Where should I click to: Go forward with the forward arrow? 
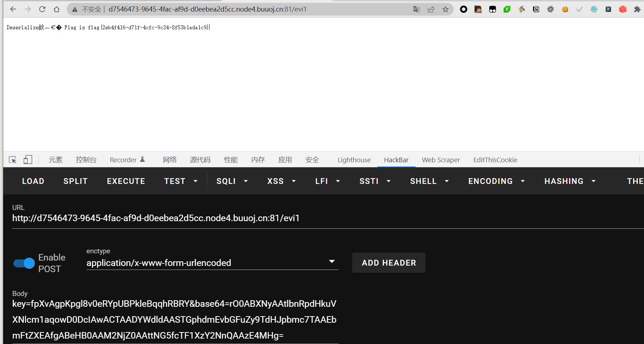click(28, 9)
